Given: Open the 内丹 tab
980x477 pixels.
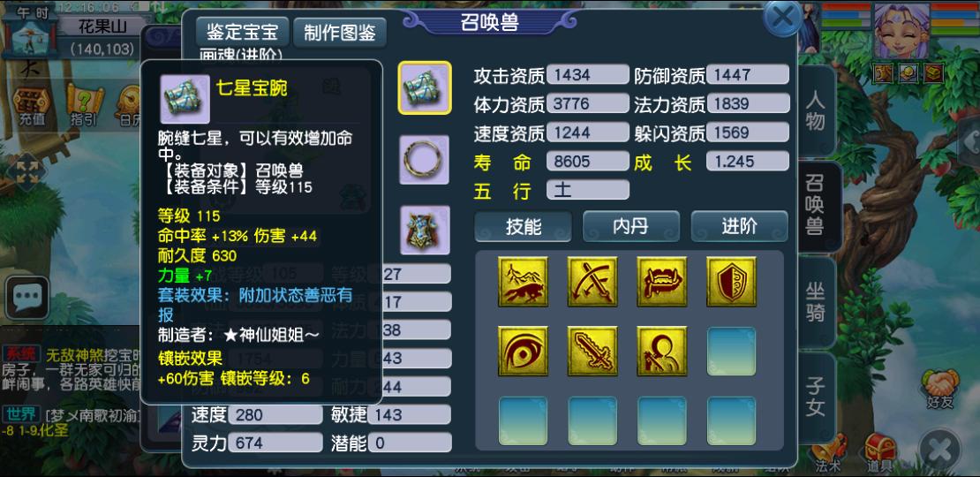Looking at the screenshot, I should (631, 226).
